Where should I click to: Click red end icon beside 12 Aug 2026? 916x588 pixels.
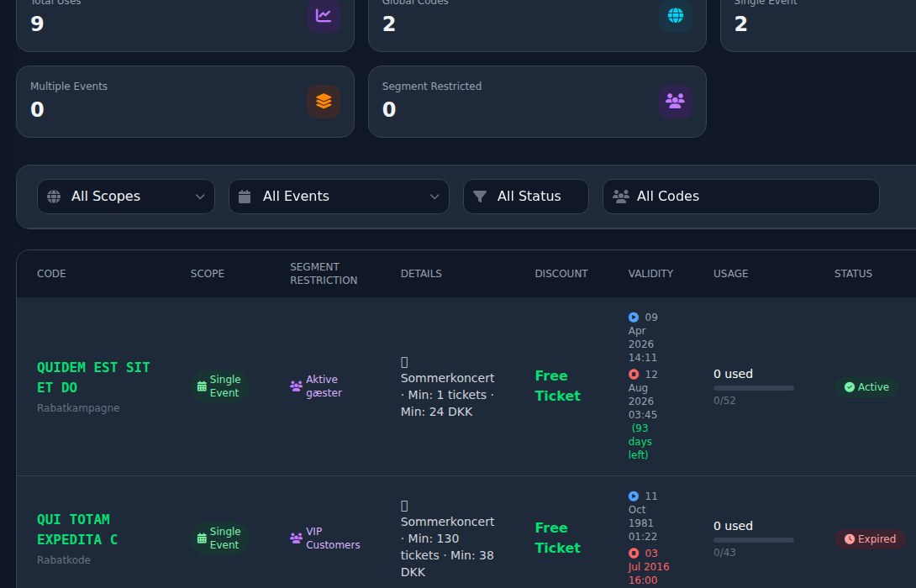[x=634, y=375]
